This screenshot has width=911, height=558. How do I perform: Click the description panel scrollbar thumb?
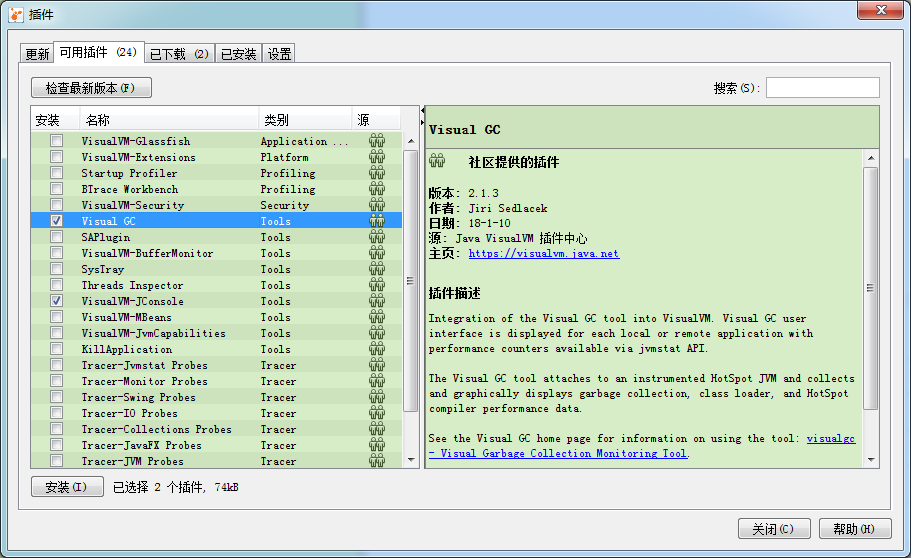[x=870, y=288]
